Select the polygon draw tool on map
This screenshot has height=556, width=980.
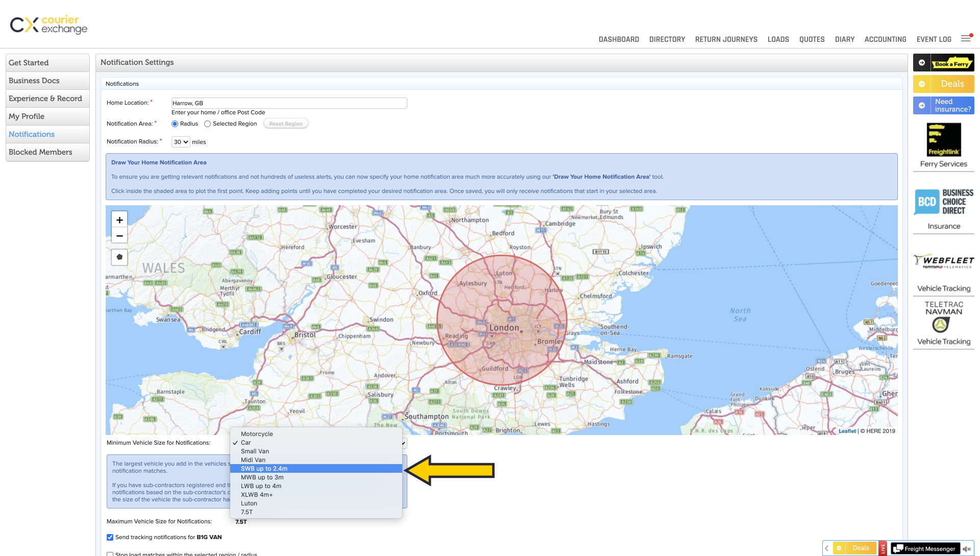click(119, 257)
